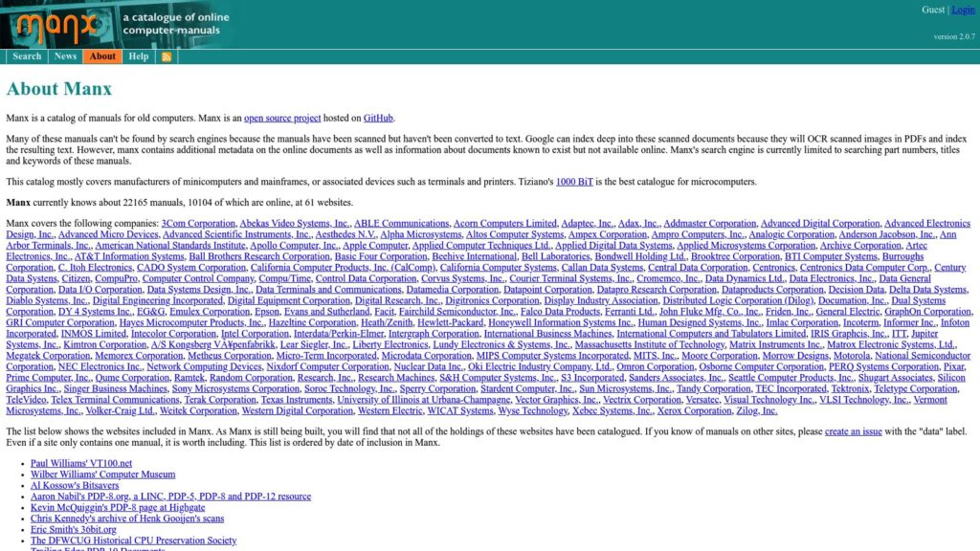Click the Control Data Corporation link
This screenshot has height=551, width=980.
click(366, 278)
